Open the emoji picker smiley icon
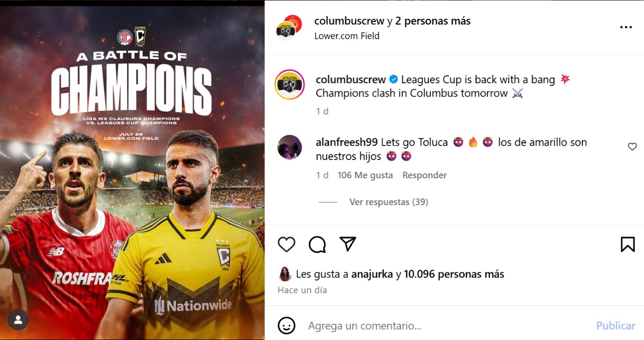 [x=287, y=325]
